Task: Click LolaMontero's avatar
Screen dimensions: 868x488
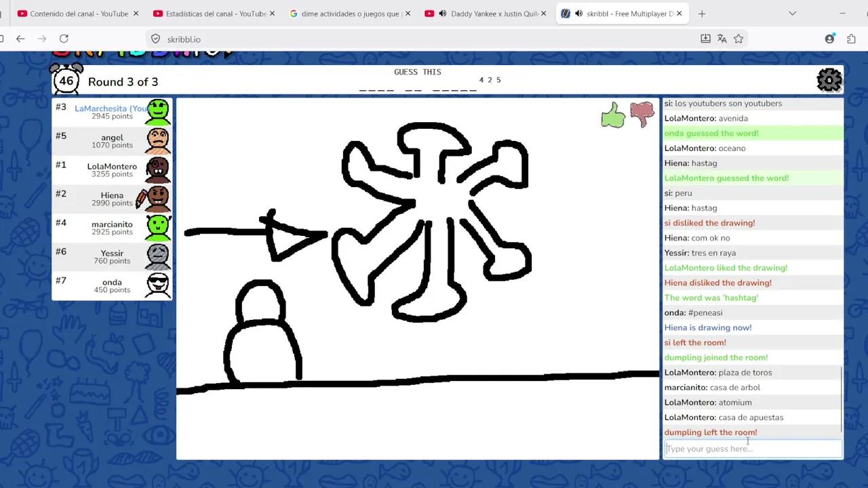Action: coord(158,169)
